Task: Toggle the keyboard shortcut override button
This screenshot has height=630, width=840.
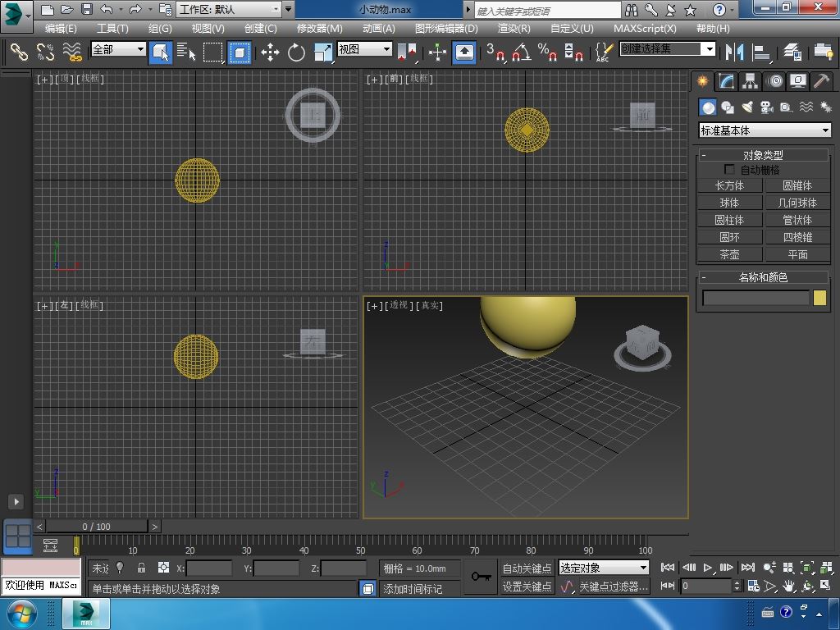Action: pyautogui.click(x=464, y=52)
